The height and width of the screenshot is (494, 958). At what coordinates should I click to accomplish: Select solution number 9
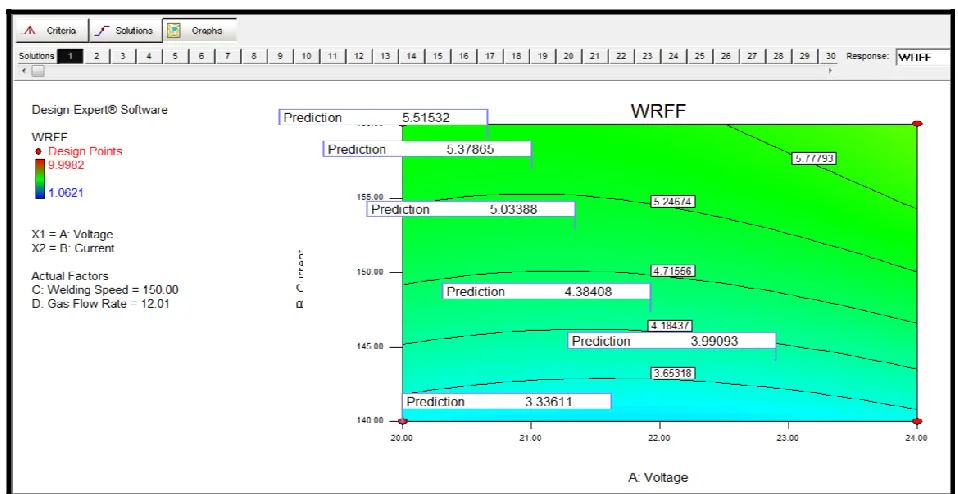pyautogui.click(x=280, y=56)
